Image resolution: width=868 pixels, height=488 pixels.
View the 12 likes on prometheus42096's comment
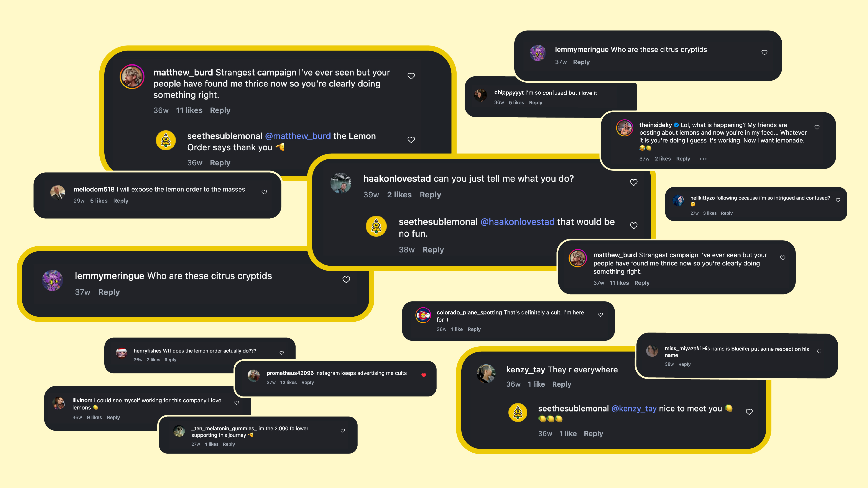coord(288,383)
